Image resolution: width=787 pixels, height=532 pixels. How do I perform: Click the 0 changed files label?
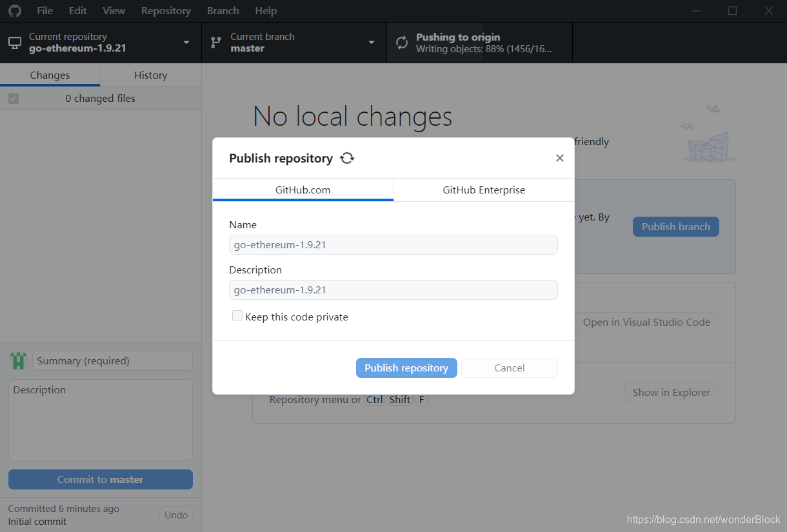(101, 99)
